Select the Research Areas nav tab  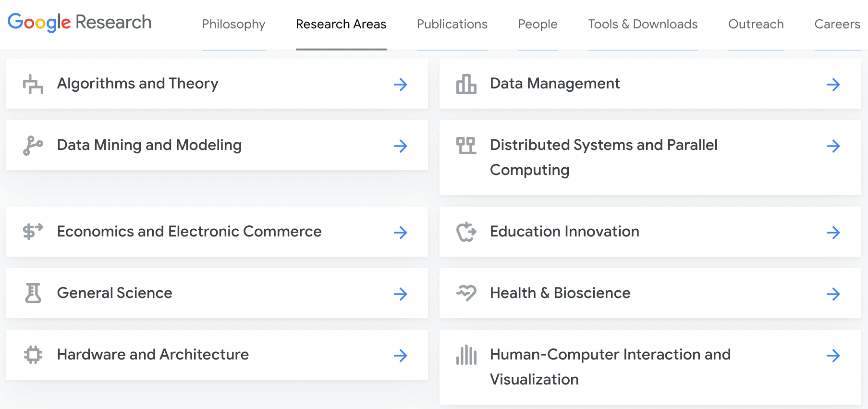341,24
